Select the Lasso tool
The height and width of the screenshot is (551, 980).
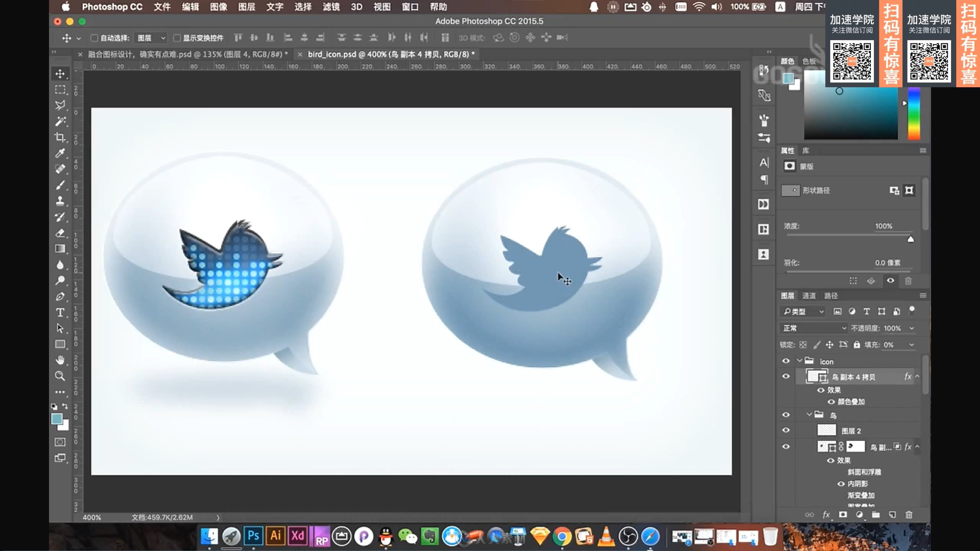click(x=60, y=105)
